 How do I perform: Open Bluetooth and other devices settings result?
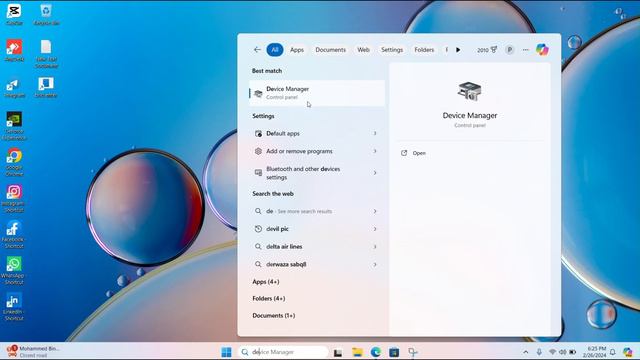pyautogui.click(x=317, y=173)
